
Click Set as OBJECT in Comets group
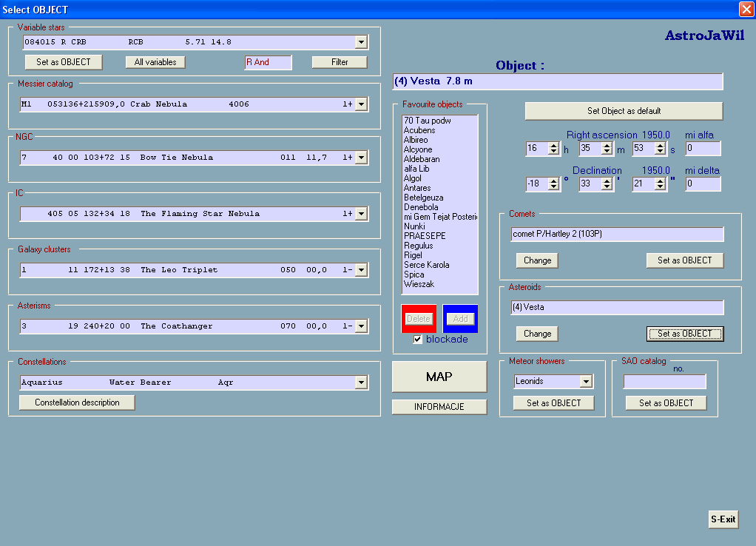coord(685,260)
